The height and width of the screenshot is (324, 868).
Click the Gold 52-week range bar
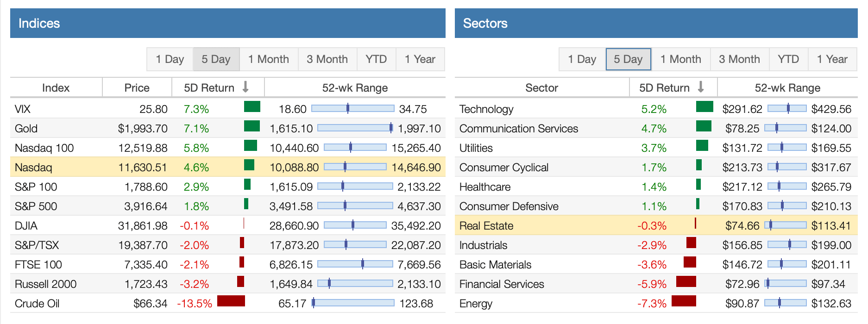(x=355, y=128)
